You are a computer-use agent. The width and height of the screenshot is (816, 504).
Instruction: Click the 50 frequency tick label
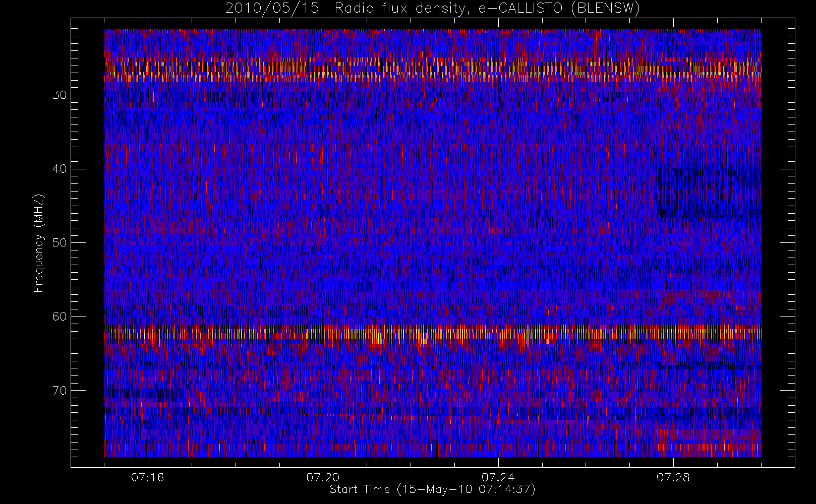pos(60,243)
